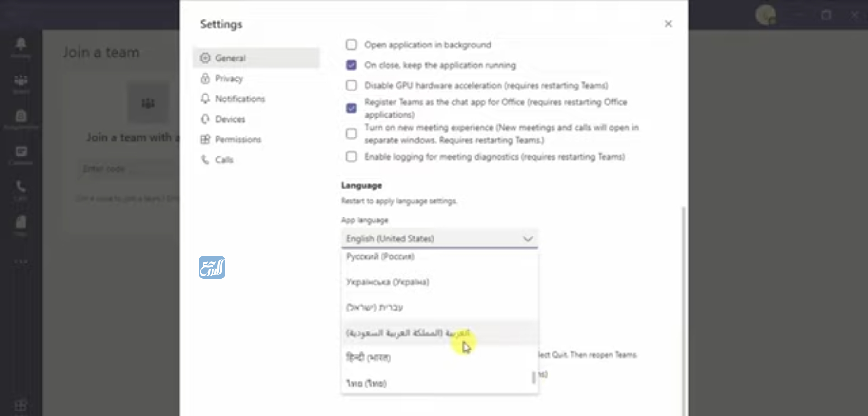Enable Open application in background checkbox

(351, 45)
